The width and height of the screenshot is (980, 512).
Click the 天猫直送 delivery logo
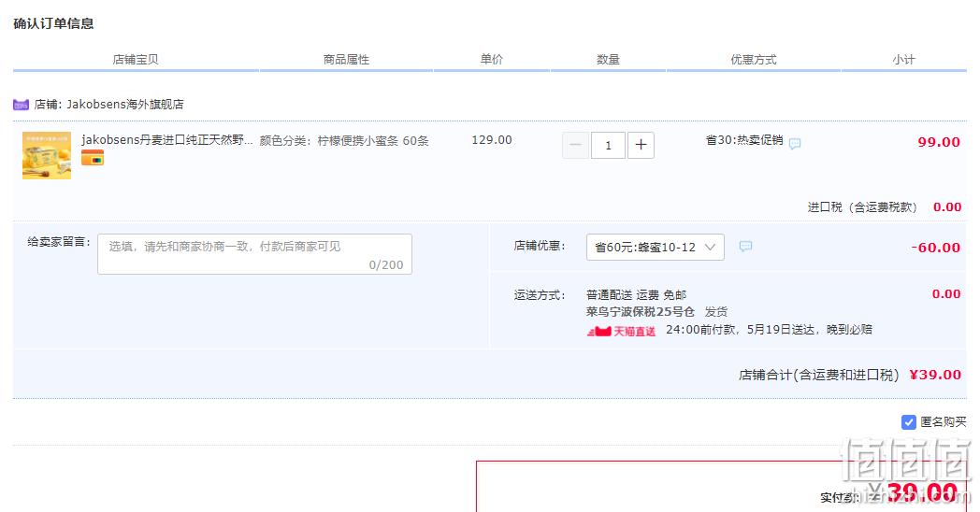[621, 331]
